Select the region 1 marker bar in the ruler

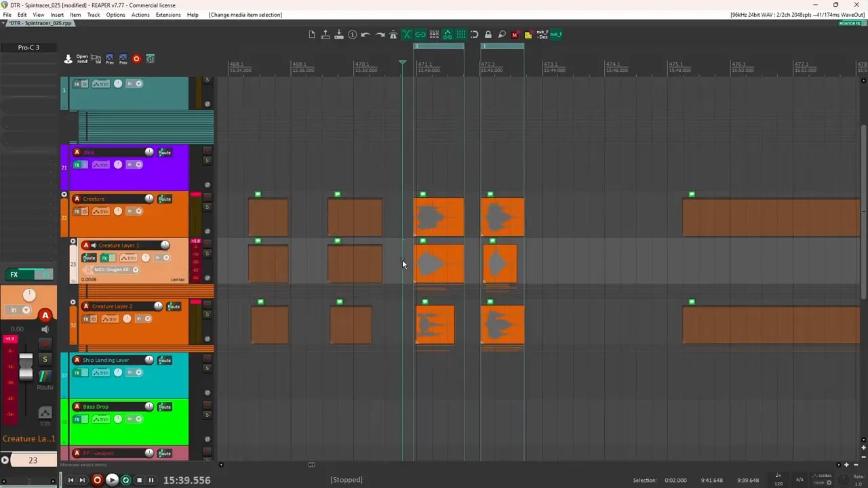click(x=502, y=46)
